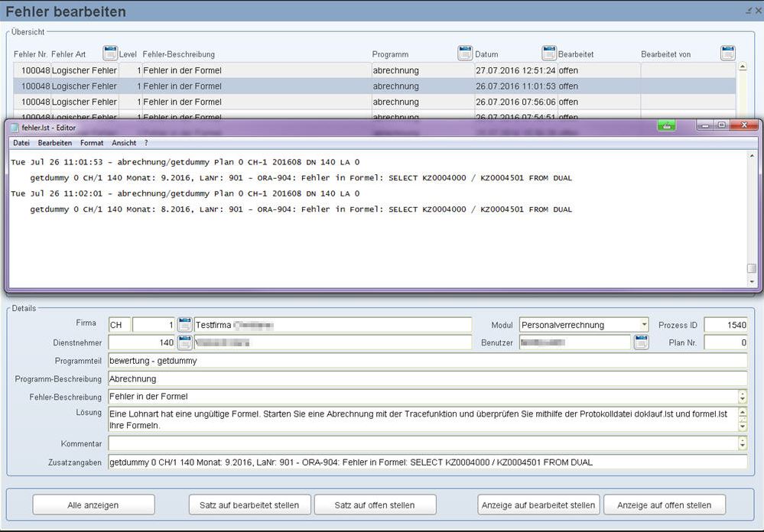Open the Benutzer lookup icon
The width and height of the screenshot is (764, 532).
(x=641, y=342)
